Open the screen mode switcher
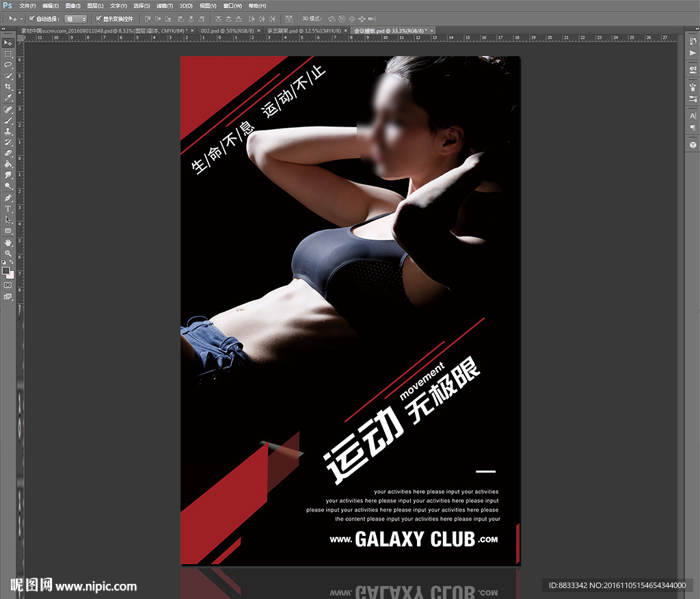This screenshot has width=700, height=599. (x=8, y=297)
